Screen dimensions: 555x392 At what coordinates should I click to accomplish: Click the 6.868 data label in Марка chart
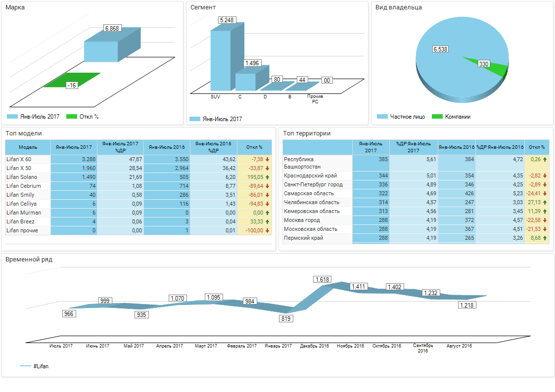[x=112, y=28]
